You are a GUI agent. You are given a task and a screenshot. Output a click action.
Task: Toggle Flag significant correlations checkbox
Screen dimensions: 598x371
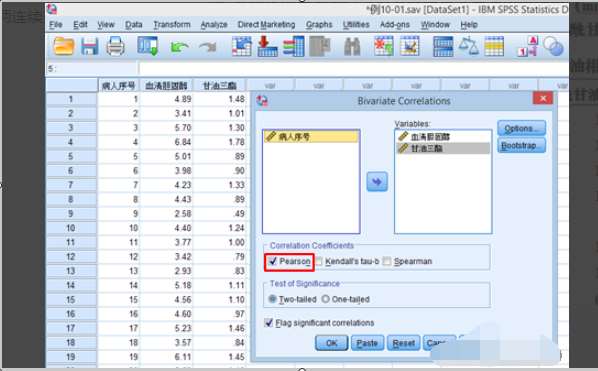click(269, 323)
